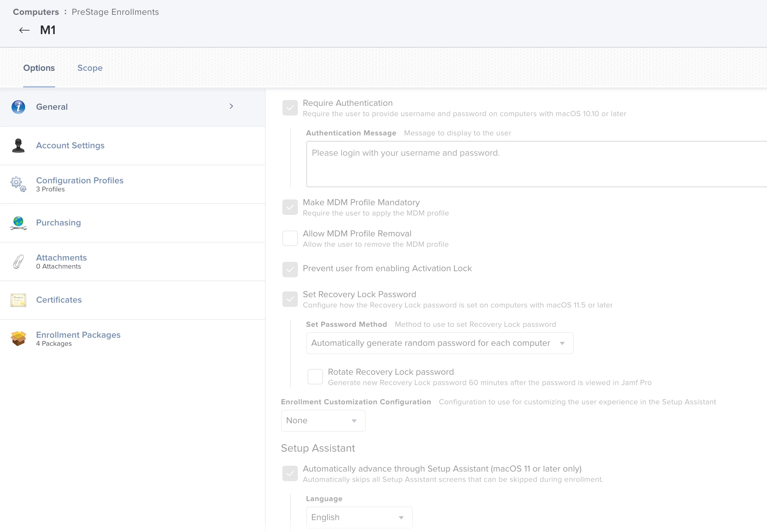
Task: Click the Enrollment Packages box icon
Action: point(18,338)
